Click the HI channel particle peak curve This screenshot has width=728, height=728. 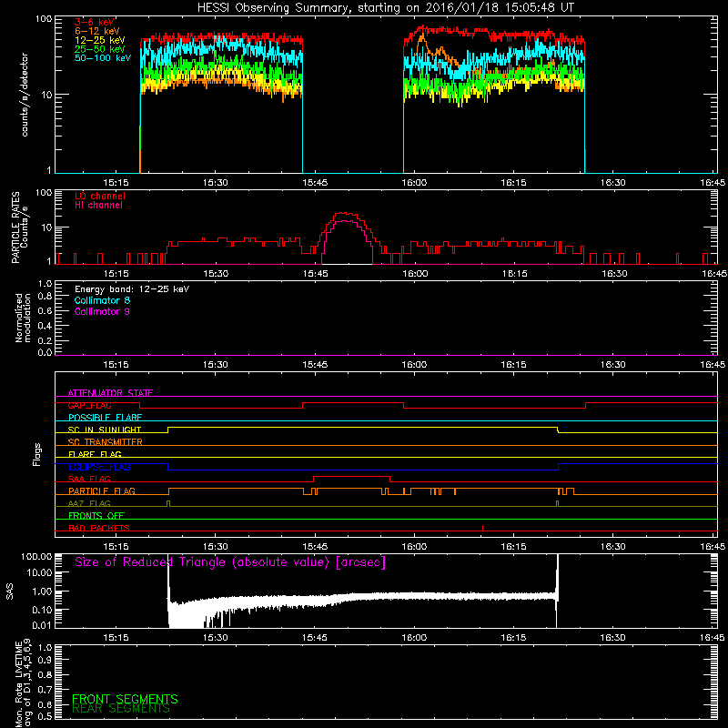click(x=348, y=221)
